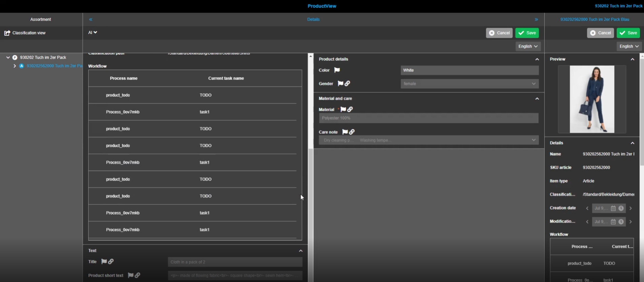Click the flag icon next to Title

(104, 262)
